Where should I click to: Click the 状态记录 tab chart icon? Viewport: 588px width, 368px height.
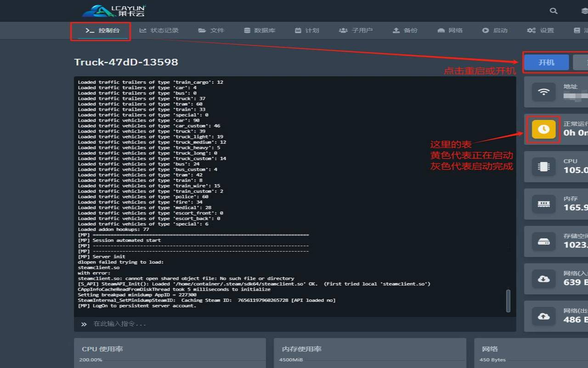(x=143, y=30)
